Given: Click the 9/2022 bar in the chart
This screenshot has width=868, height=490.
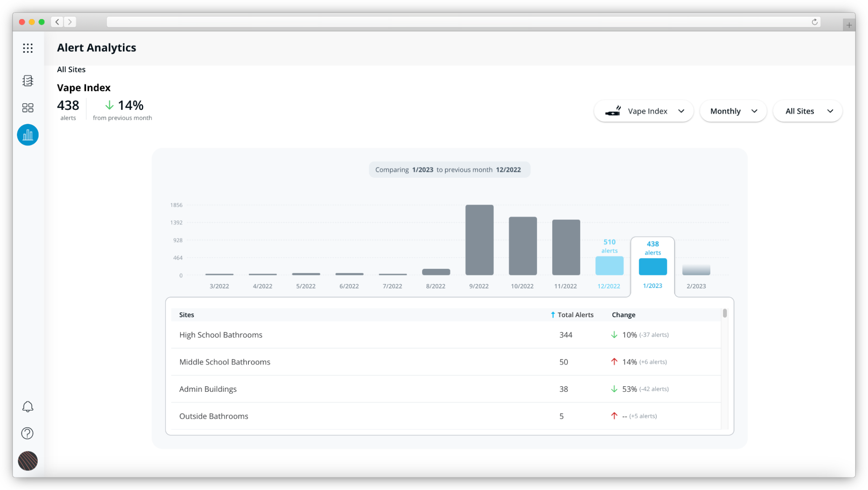Looking at the screenshot, I should point(480,238).
